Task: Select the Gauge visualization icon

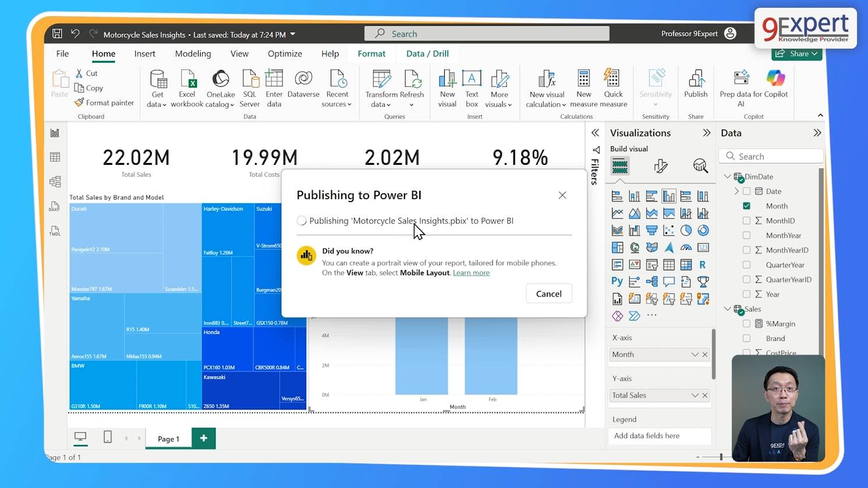Action: coord(686,247)
